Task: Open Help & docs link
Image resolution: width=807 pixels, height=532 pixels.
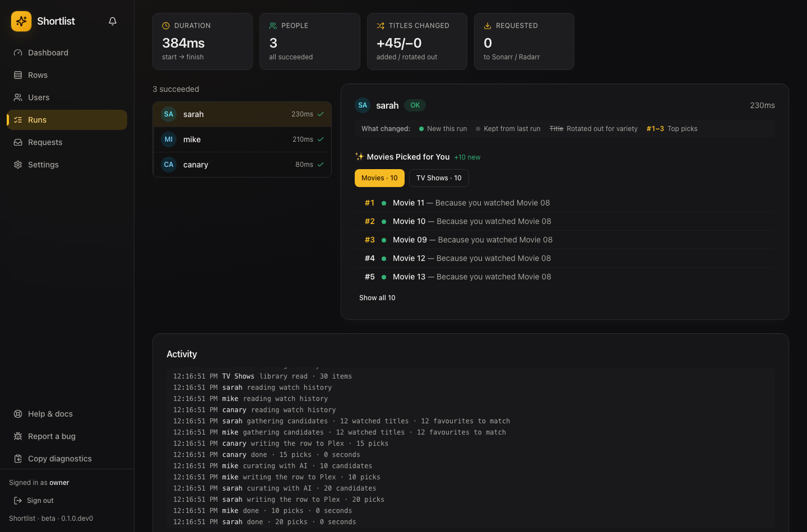Action: [67, 414]
